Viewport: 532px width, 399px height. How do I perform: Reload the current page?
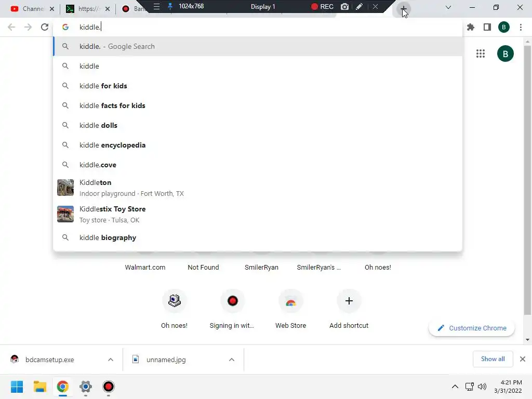tap(45, 27)
